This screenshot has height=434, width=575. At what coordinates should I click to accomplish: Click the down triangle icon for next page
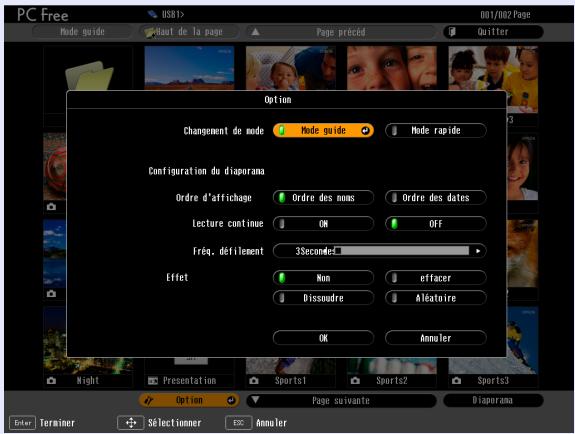click(x=256, y=400)
